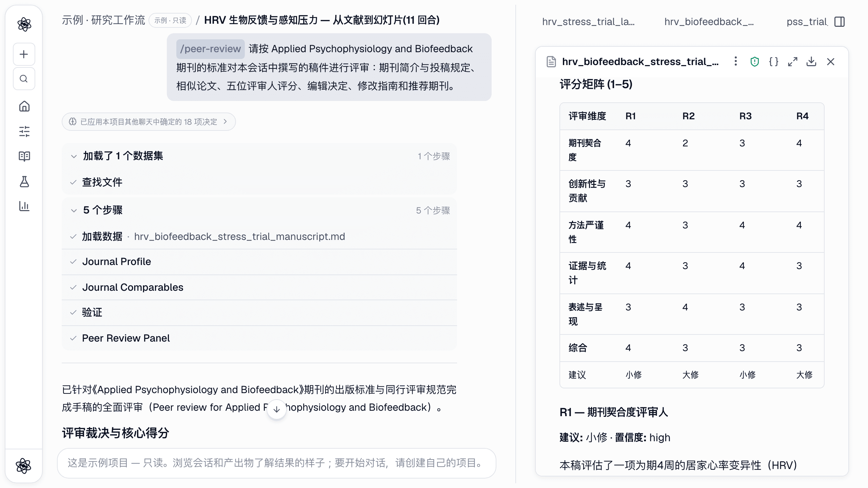Open the '查找文件' step
Screen dimensions: 868x488
[x=259, y=182]
